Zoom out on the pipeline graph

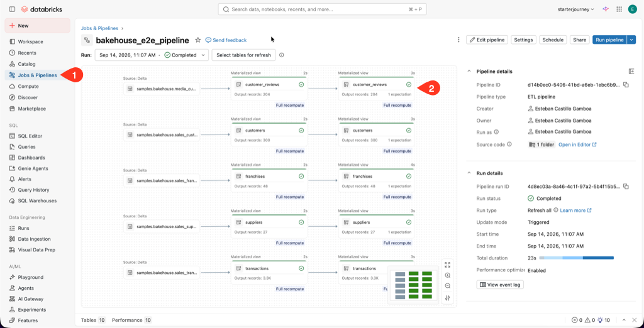point(448,286)
